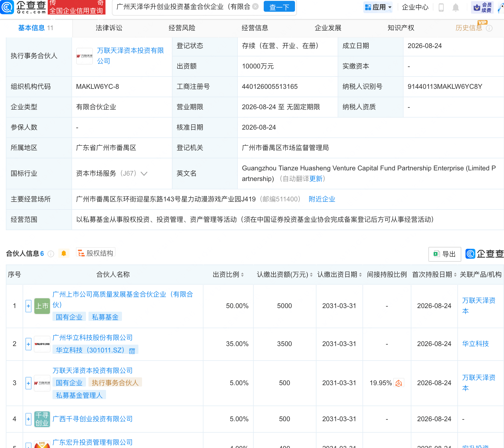Click the 万联天泽 logo in executive partner cell
Viewport: 504px width, 448px height.
point(85,56)
